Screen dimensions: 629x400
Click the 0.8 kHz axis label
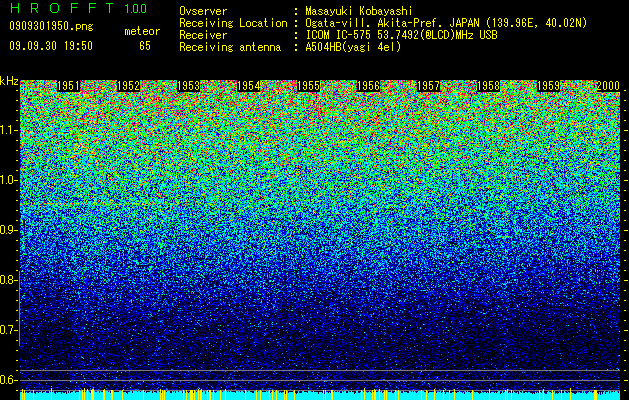8,280
